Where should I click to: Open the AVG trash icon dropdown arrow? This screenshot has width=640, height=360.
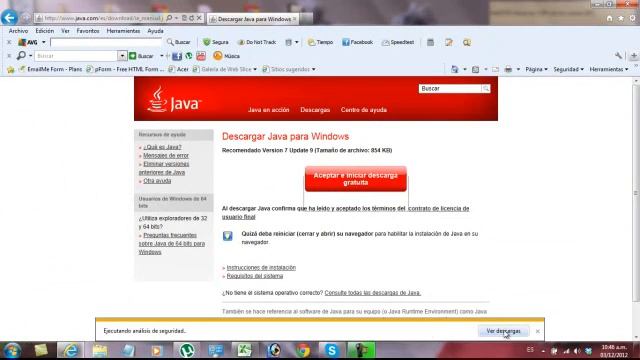coord(297,42)
